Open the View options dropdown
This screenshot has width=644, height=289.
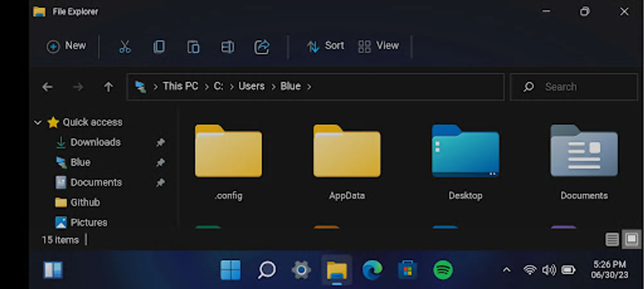pos(378,46)
